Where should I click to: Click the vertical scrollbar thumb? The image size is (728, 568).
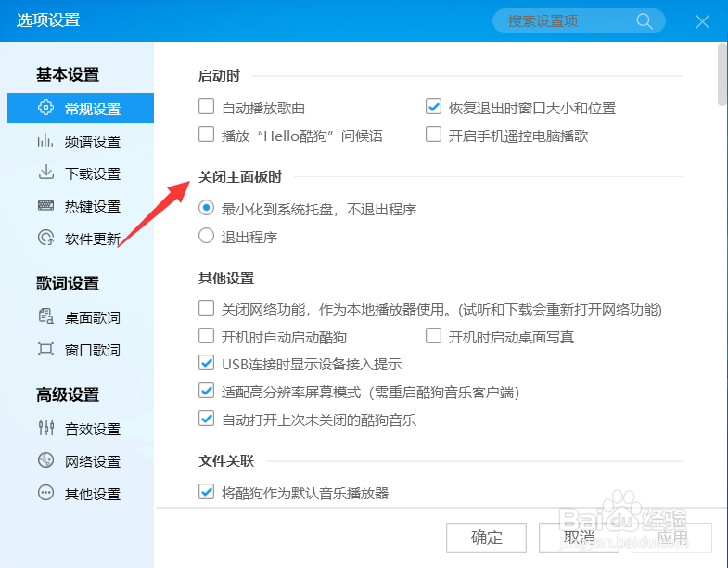(x=722, y=74)
